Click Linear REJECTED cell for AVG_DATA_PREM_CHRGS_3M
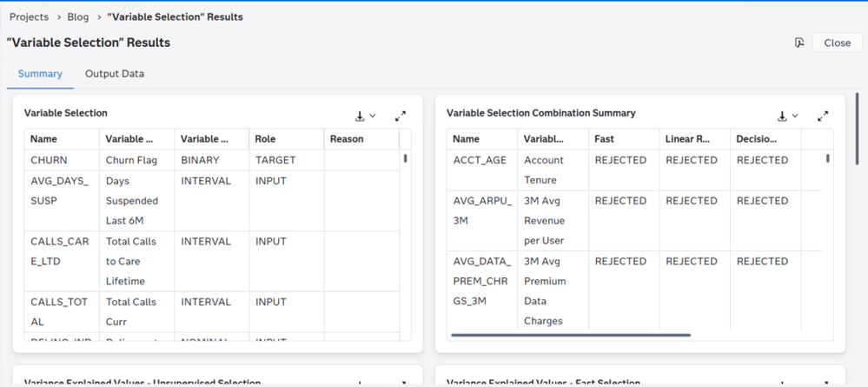 [695, 290]
